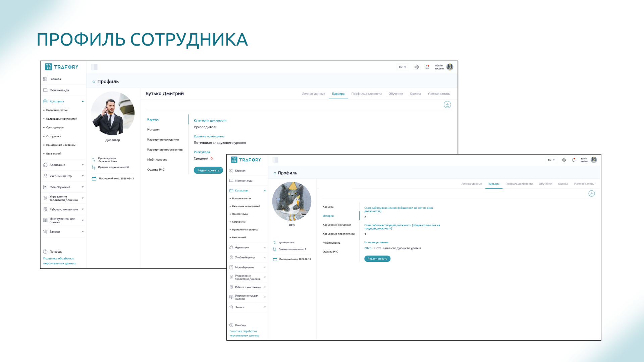This screenshot has width=644, height=362.
Task: Click download icon in Бутько Дмитрий profile
Action: pyautogui.click(x=447, y=105)
